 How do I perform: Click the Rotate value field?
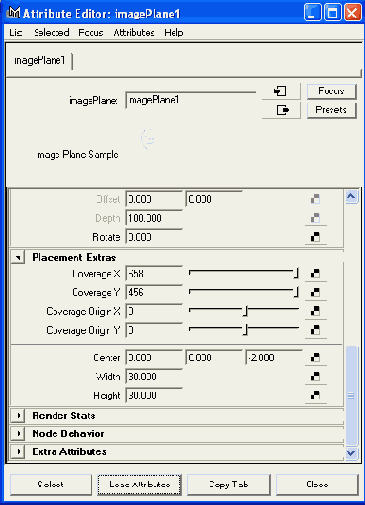154,237
